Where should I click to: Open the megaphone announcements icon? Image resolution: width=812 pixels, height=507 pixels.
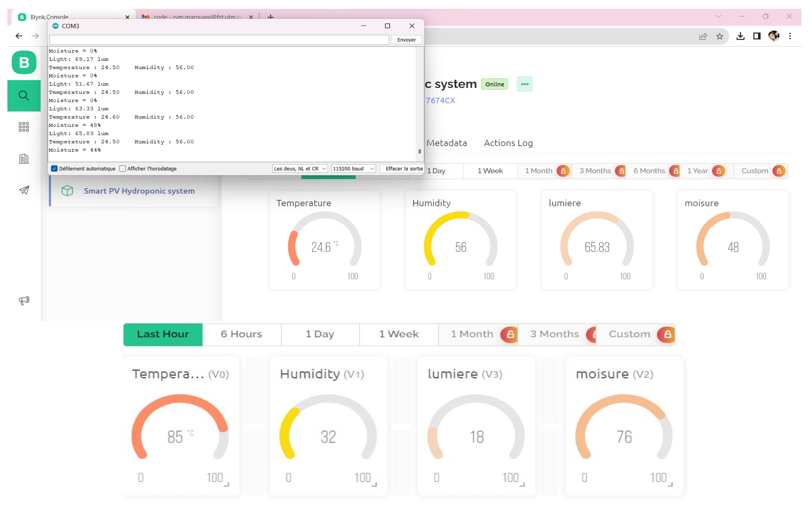(24, 300)
